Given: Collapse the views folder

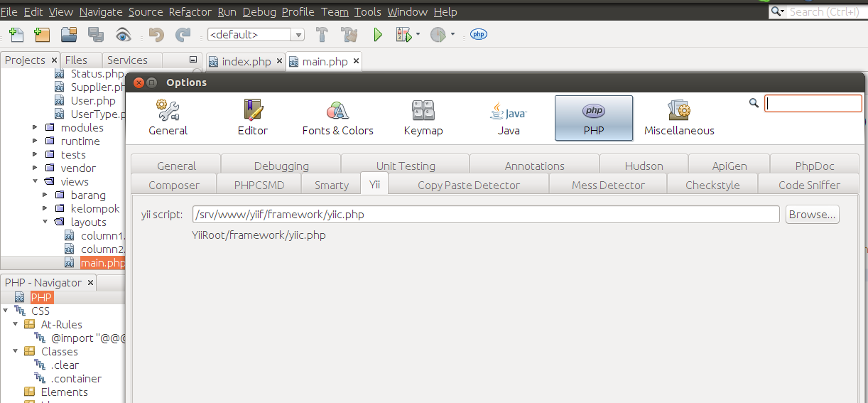Looking at the screenshot, I should [36, 181].
